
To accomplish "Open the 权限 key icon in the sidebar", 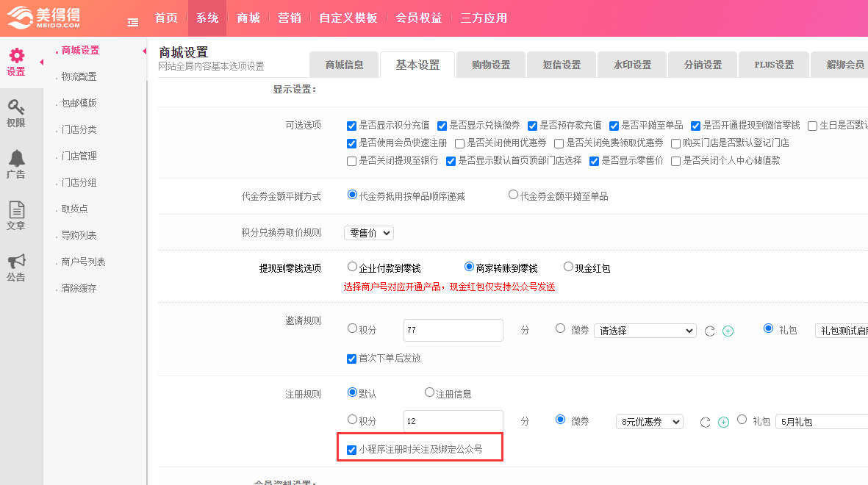I will [16, 107].
